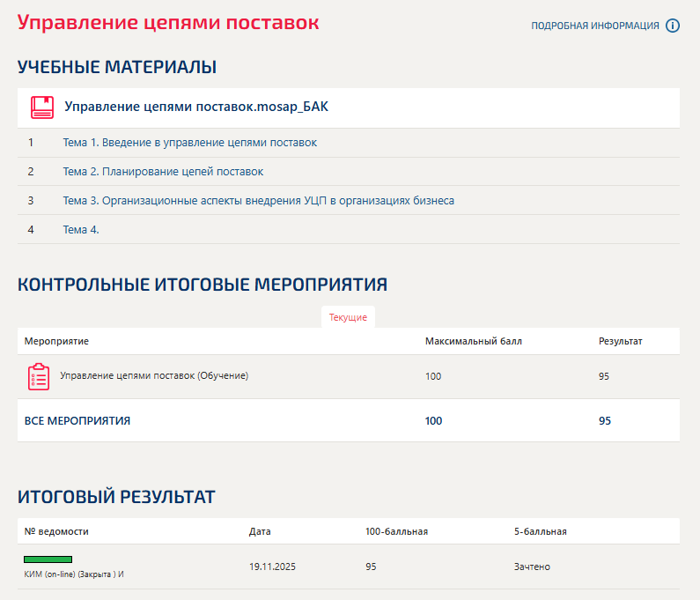Viewport: 700px width, 600px height.
Task: Click the bold maximum 100 in ВСЕ МЕРОПРИЯТИЯ row
Action: [433, 421]
